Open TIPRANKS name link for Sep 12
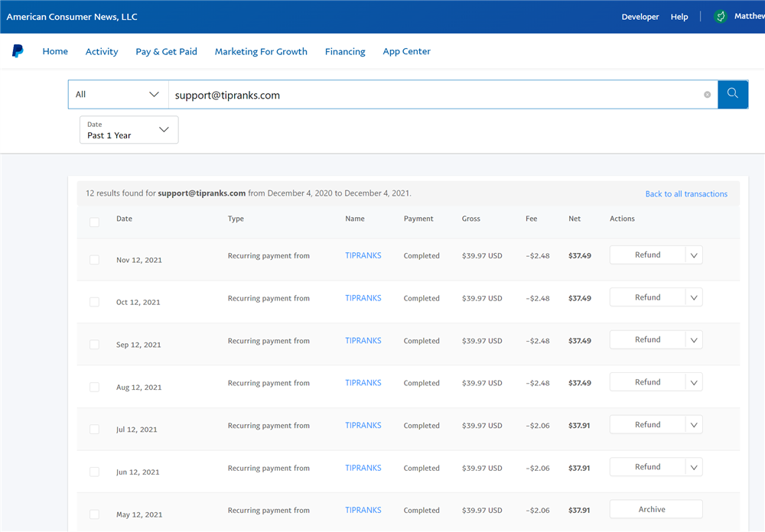Viewport: 765px width, 532px height. tap(363, 340)
